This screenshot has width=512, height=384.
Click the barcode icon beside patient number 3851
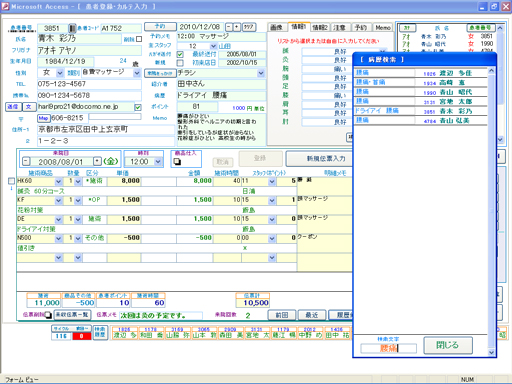tap(72, 28)
